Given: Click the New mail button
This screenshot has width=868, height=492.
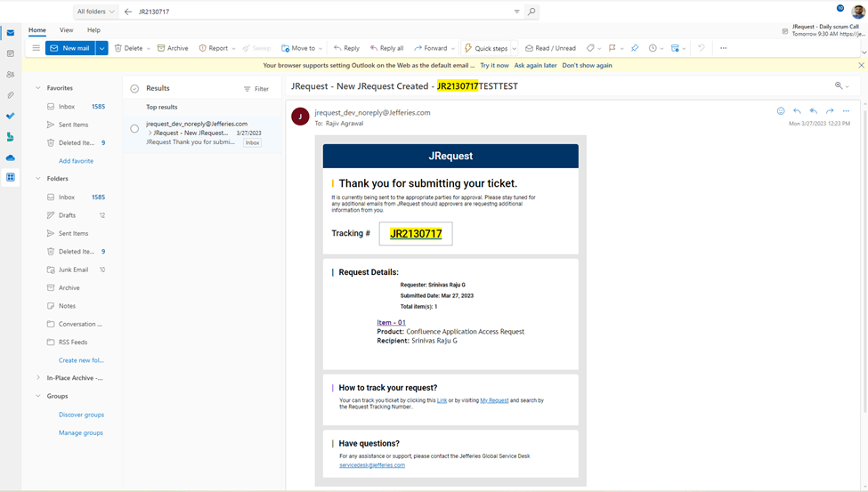Looking at the screenshot, I should tap(70, 48).
